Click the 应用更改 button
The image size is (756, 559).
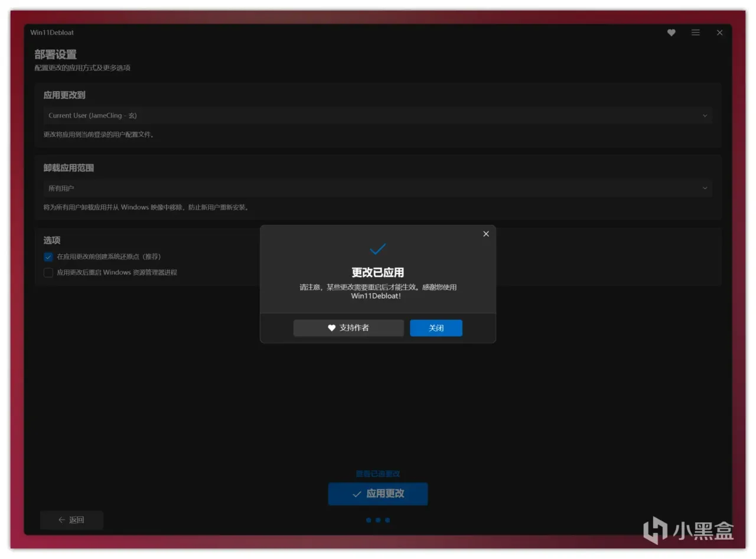coord(378,494)
